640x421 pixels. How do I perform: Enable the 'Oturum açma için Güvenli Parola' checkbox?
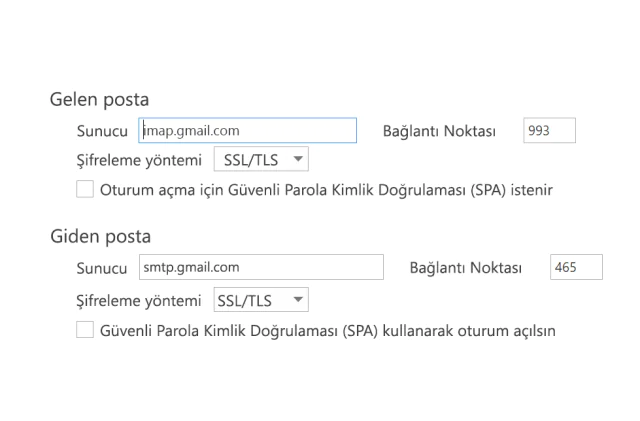tap(85, 189)
